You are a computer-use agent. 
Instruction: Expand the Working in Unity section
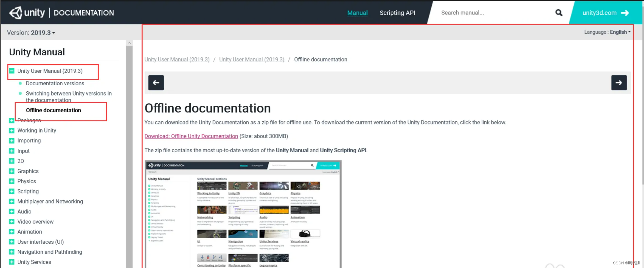[12, 131]
